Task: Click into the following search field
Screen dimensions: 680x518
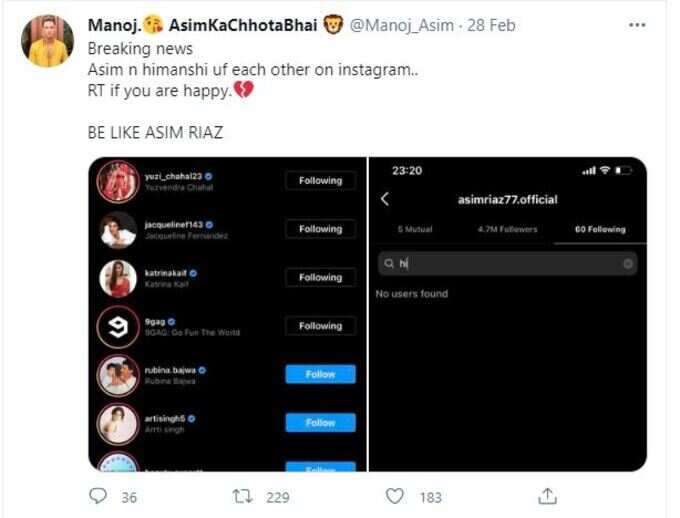Action: click(507, 263)
